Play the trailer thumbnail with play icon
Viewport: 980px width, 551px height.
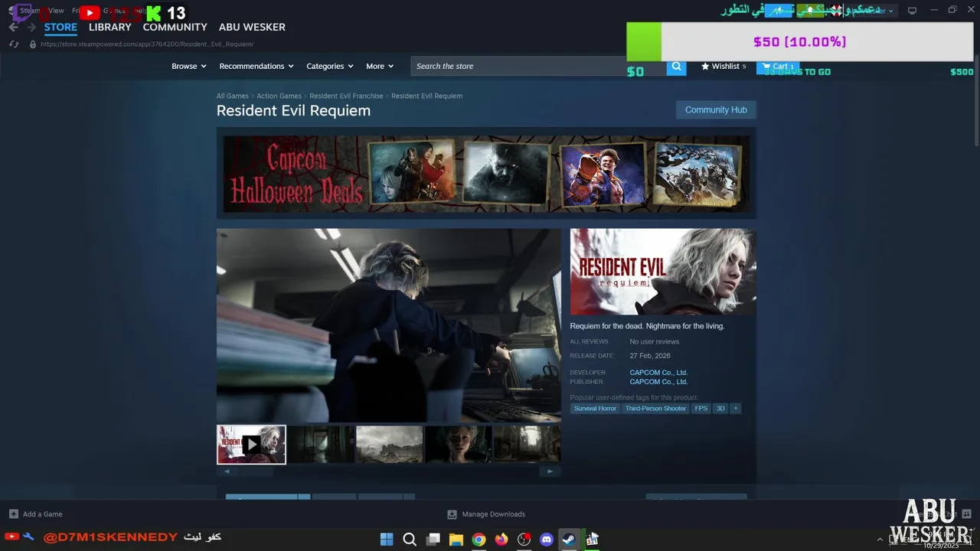pos(251,445)
